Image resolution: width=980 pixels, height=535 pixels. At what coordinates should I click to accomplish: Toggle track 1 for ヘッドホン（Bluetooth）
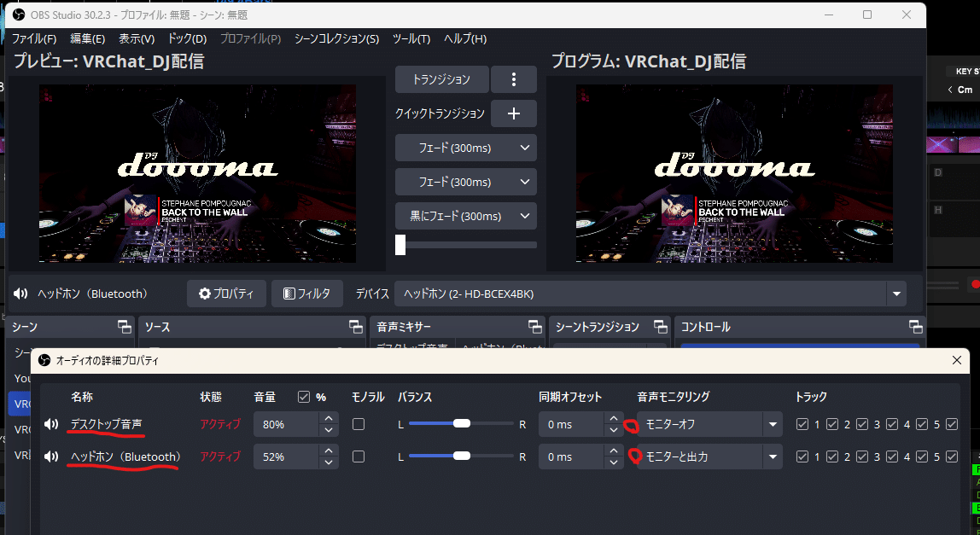(x=802, y=456)
